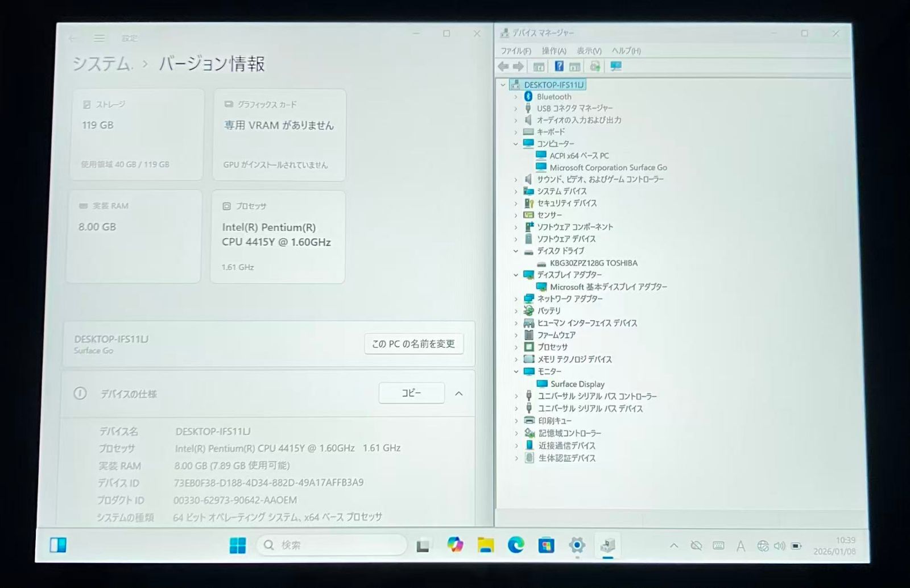The width and height of the screenshot is (910, 588).
Task: Collapse the デバイスの仕様 section arrow
Action: [458, 393]
